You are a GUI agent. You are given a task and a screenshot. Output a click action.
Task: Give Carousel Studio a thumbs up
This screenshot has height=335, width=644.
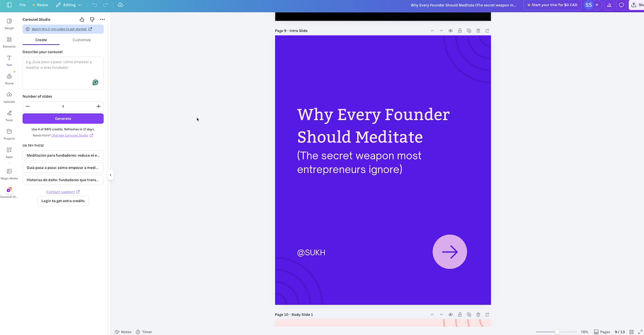point(82,19)
